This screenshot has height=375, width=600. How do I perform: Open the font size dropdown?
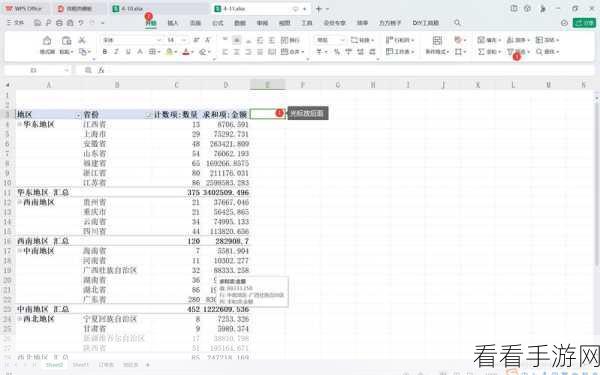[184, 40]
